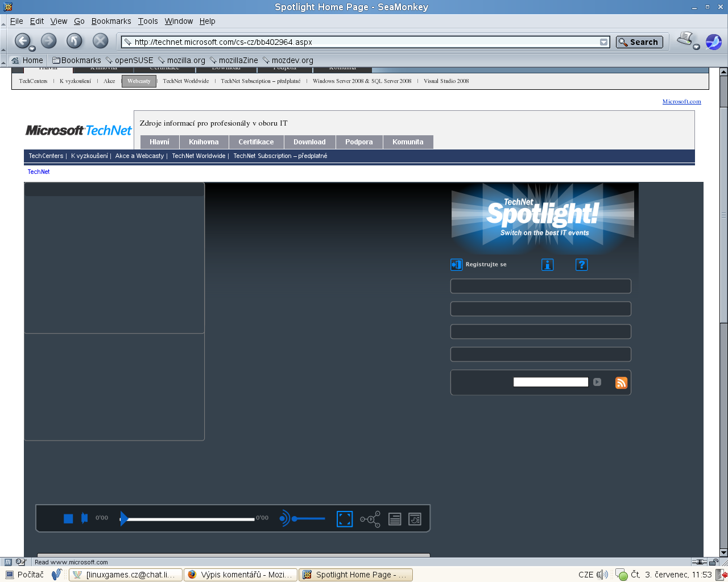Click the Search button
The width and height of the screenshot is (728, 582).
639,42
